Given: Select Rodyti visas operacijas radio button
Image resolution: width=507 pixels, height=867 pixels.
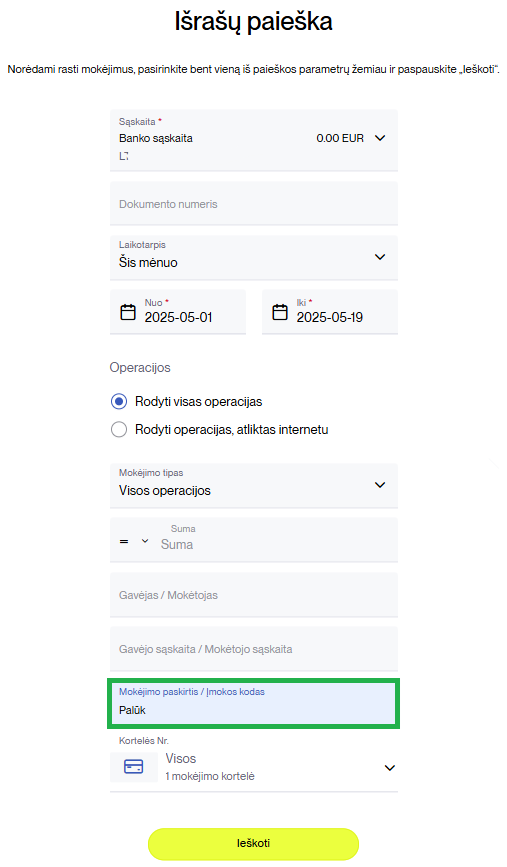Looking at the screenshot, I should tap(119, 401).
